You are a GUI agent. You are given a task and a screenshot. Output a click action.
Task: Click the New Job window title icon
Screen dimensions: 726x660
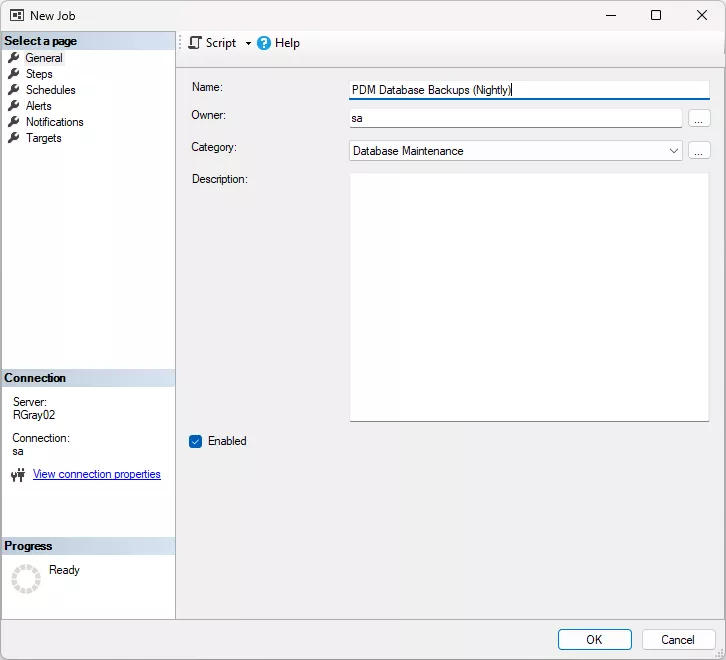(17, 15)
